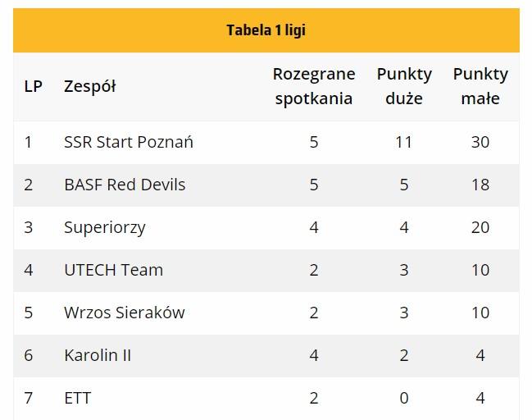Select Karolin II's matches played value
Image resolution: width=532 pixels, height=420 pixels.
point(314,355)
